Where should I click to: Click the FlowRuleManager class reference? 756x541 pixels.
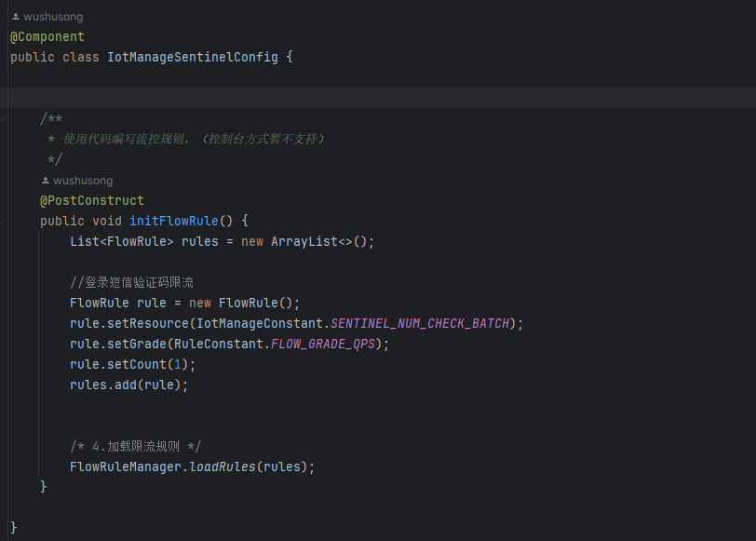pos(126,467)
